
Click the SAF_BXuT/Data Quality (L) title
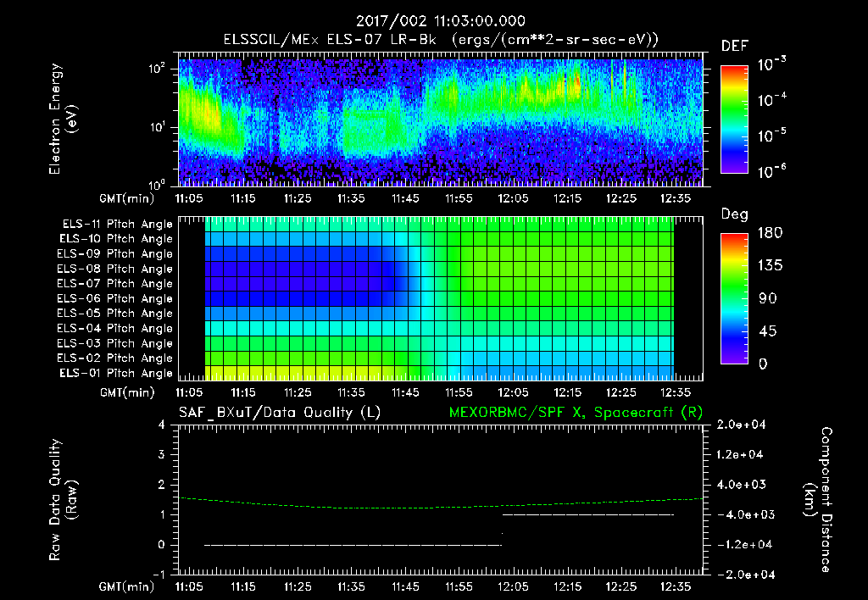click(x=280, y=413)
